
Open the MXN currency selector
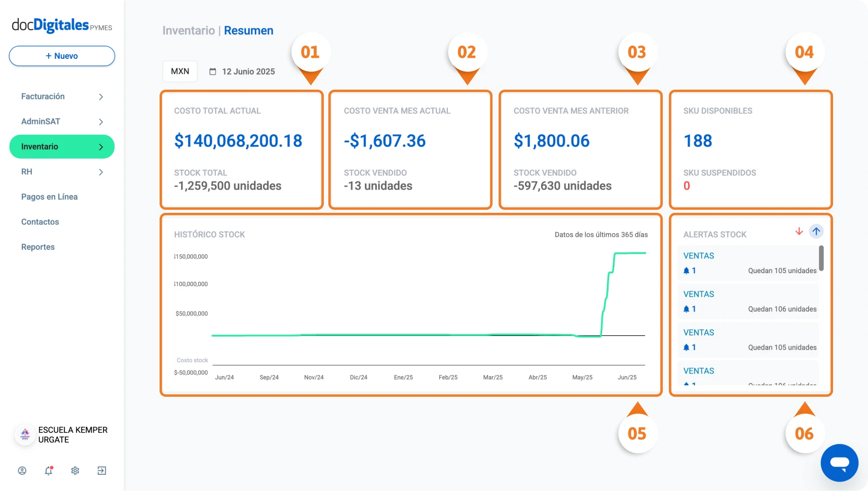pos(180,71)
